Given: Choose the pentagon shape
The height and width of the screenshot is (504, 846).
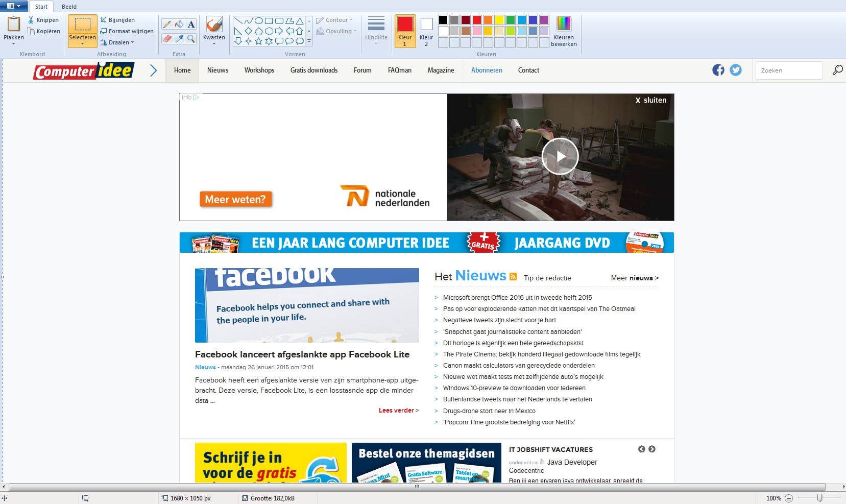Looking at the screenshot, I should click(x=259, y=31).
